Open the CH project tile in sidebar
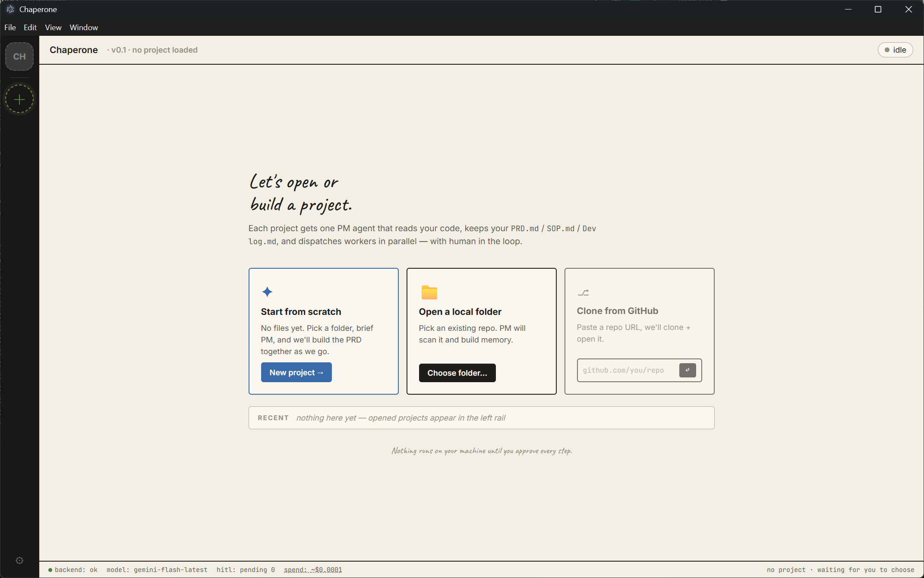924x578 pixels. click(x=19, y=57)
